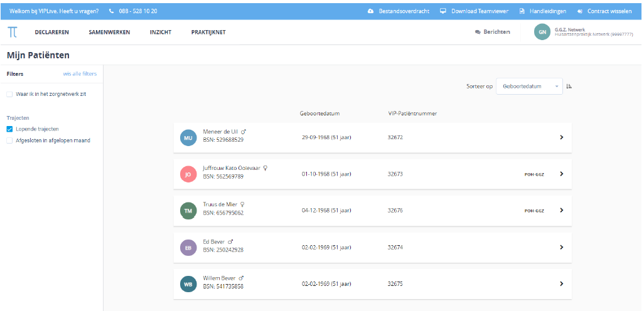
Task: Click the VIPLive pi logo icon
Action: point(13,32)
